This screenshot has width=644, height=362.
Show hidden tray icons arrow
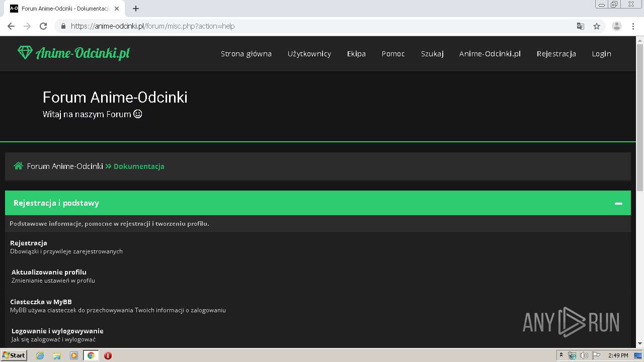tap(561, 355)
